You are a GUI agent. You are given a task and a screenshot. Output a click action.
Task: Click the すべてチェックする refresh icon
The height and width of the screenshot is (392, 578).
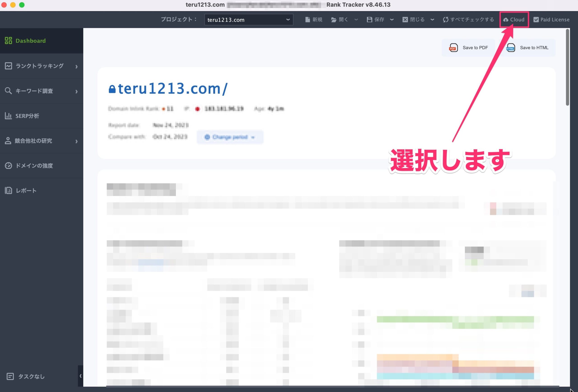tap(446, 20)
